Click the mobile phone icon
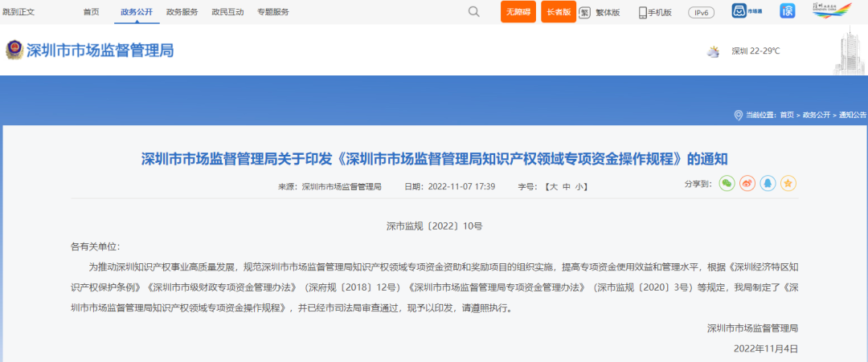 [643, 12]
